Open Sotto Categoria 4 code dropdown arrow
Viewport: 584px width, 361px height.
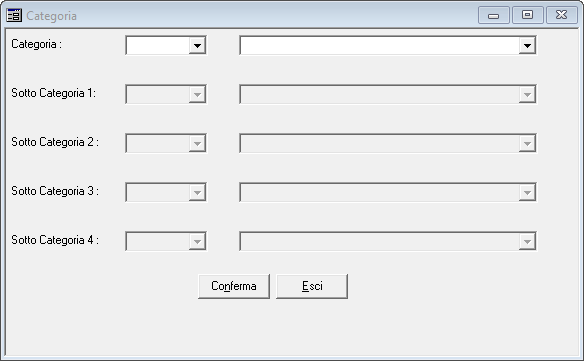coord(197,241)
